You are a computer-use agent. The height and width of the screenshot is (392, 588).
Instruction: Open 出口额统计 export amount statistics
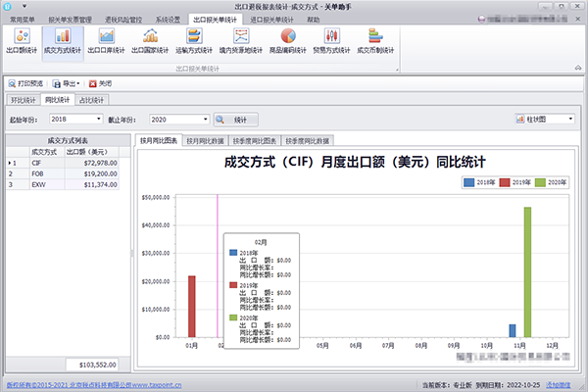coord(22,41)
